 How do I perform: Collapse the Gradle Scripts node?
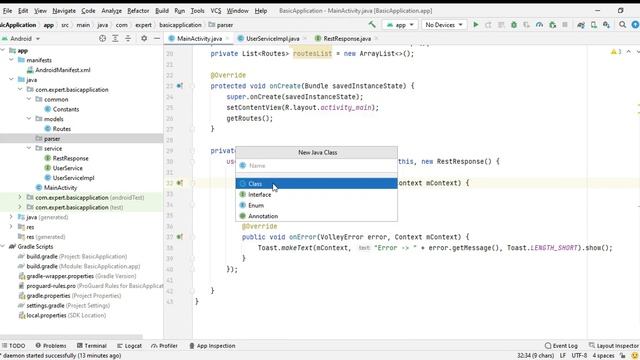[3, 247]
